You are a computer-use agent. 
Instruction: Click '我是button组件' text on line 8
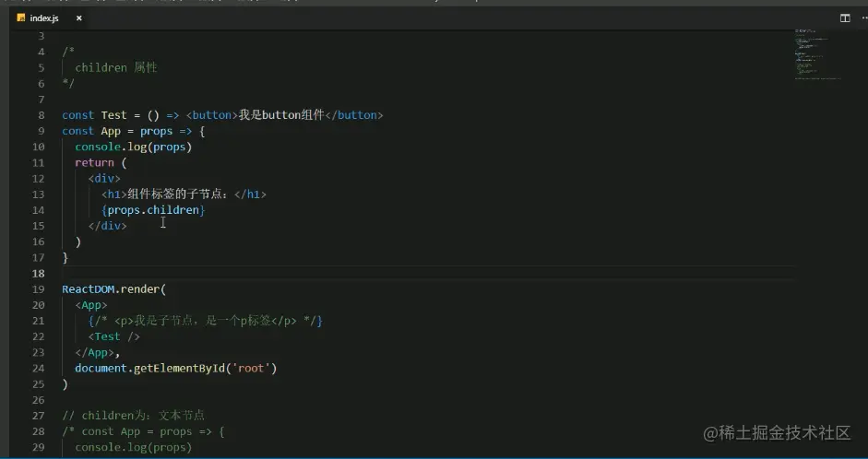coord(281,115)
